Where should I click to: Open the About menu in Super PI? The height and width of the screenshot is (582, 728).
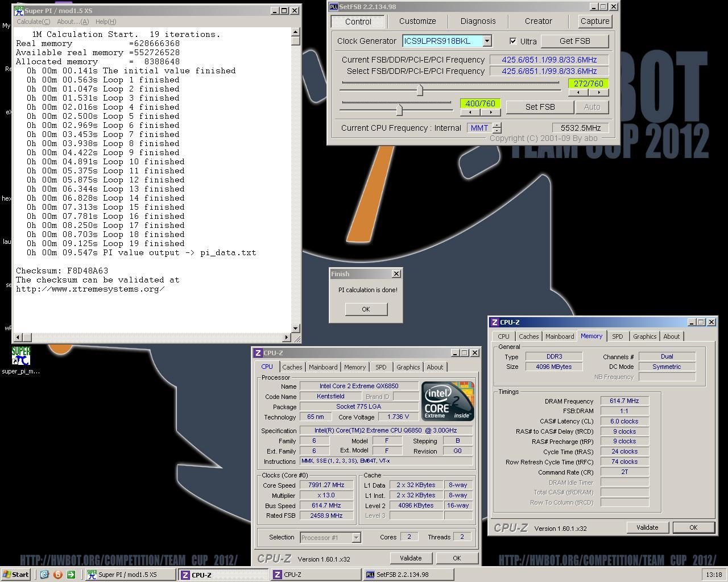coord(73,22)
